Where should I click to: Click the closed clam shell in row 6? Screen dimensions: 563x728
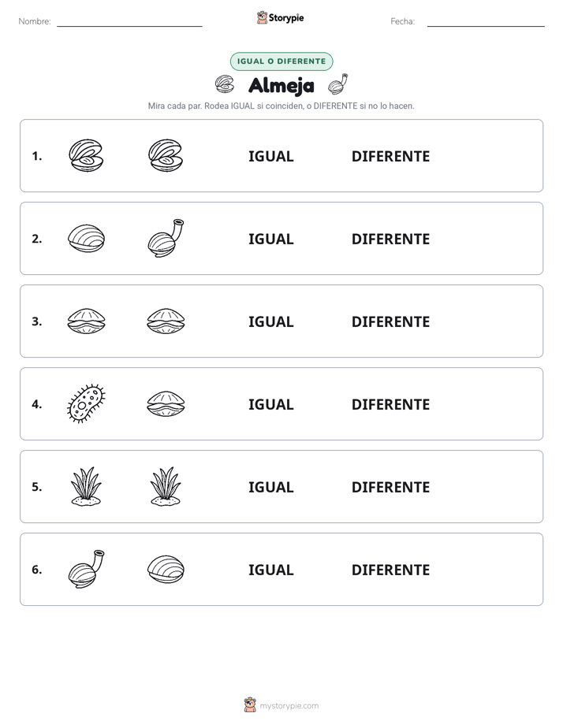(x=166, y=569)
